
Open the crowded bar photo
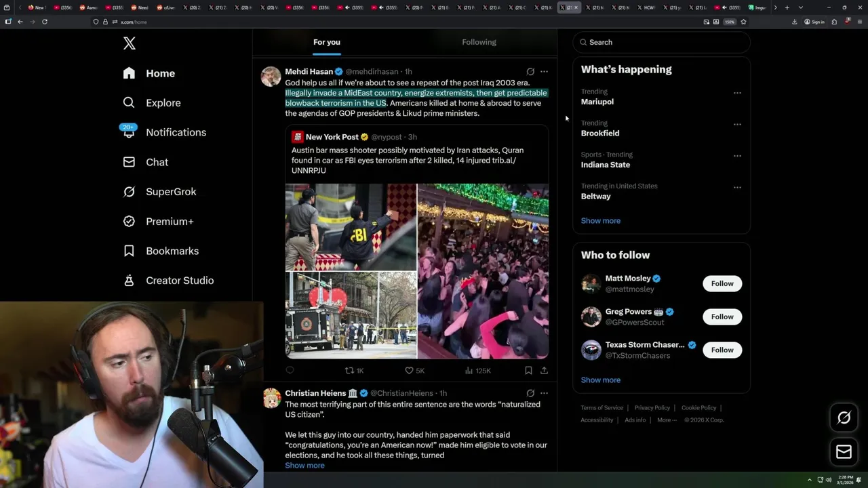pyautogui.click(x=483, y=271)
